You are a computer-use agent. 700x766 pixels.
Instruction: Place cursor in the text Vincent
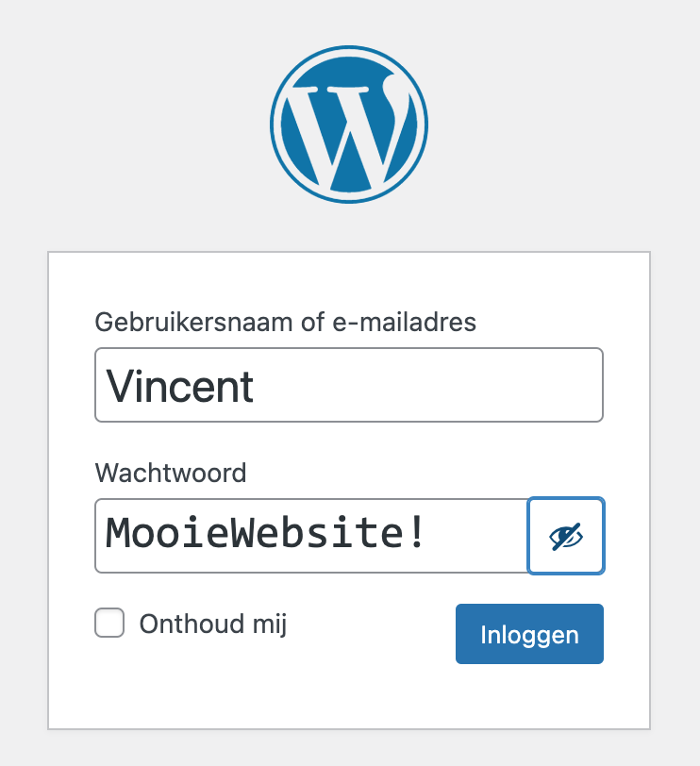tap(179, 386)
